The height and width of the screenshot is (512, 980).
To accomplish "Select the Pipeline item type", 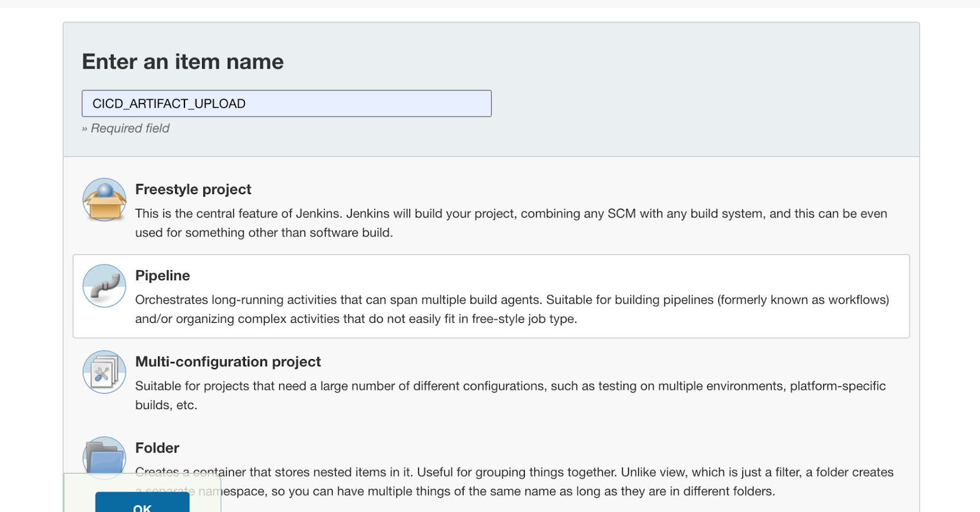I will pos(162,275).
